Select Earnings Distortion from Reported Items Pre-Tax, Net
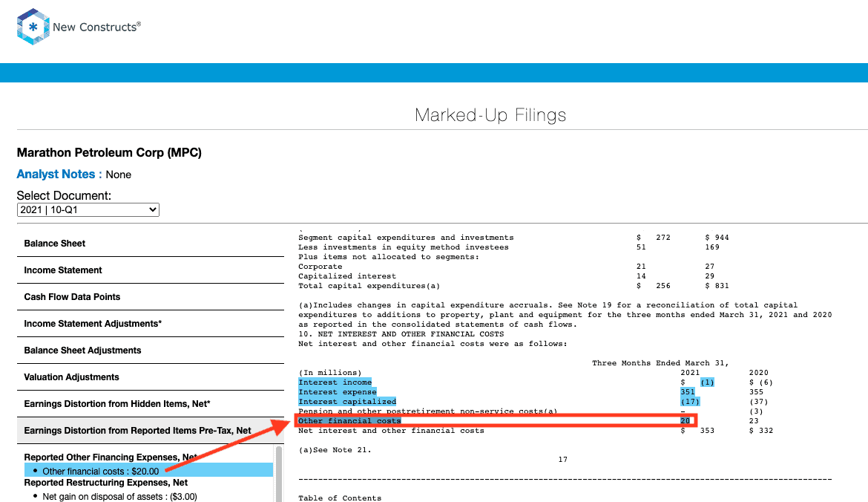868x502 pixels. (x=151, y=431)
